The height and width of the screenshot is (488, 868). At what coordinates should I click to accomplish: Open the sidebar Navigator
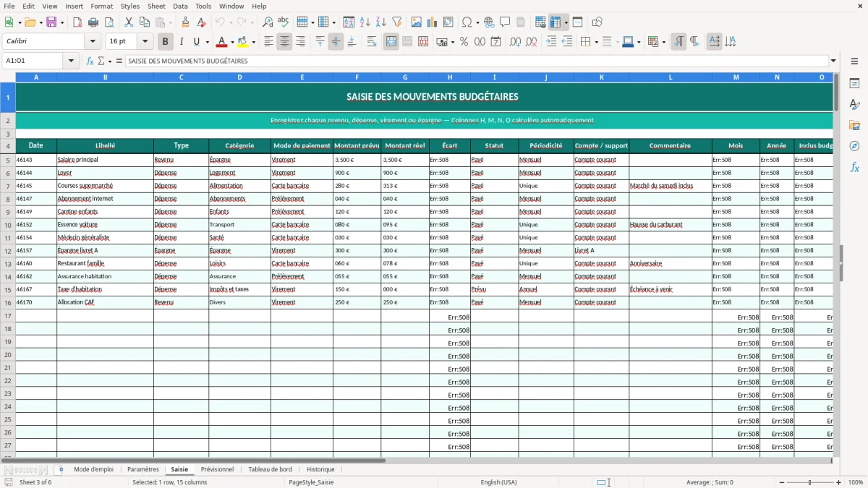[x=854, y=146]
